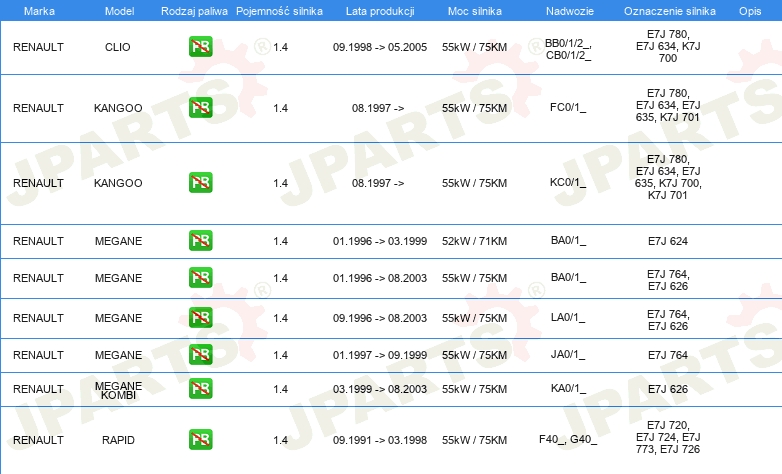
Task: Click RENAULT in the RAPID row
Action: point(38,440)
